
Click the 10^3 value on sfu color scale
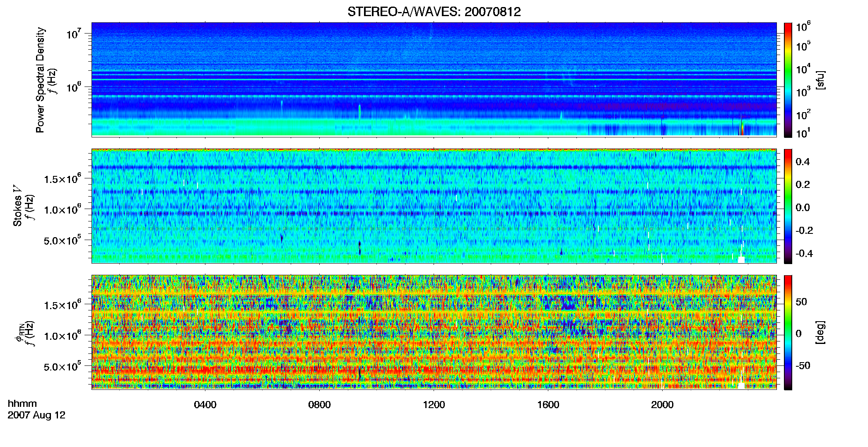click(803, 91)
